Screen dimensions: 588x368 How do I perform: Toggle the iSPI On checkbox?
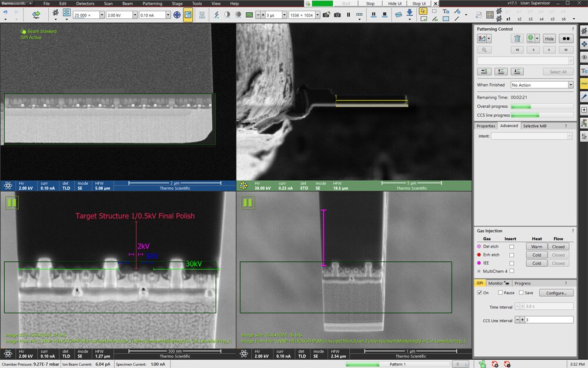click(x=479, y=293)
